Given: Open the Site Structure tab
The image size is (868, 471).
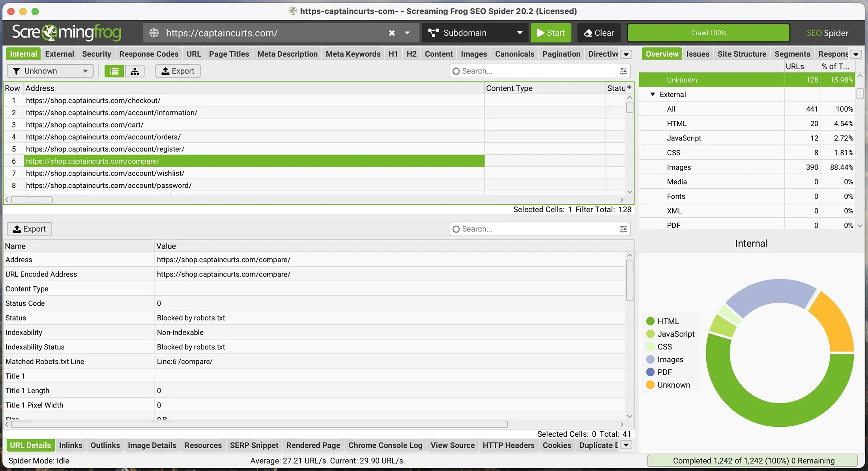Looking at the screenshot, I should [742, 54].
